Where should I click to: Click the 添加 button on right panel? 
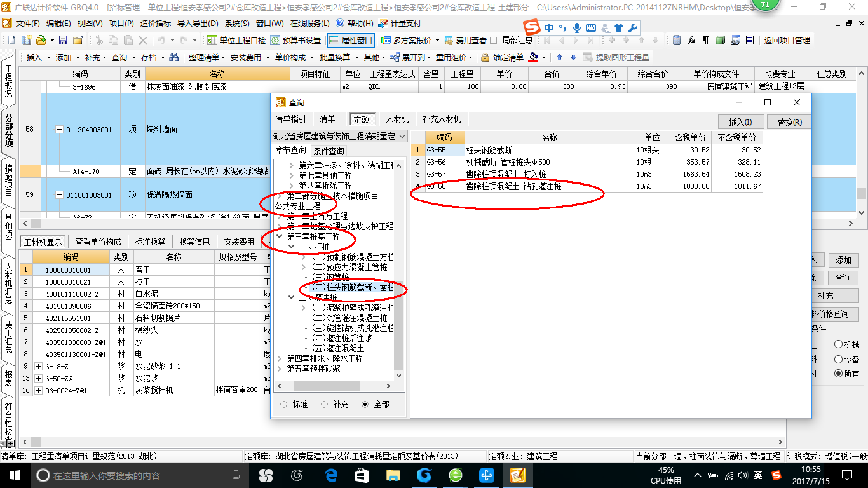843,260
